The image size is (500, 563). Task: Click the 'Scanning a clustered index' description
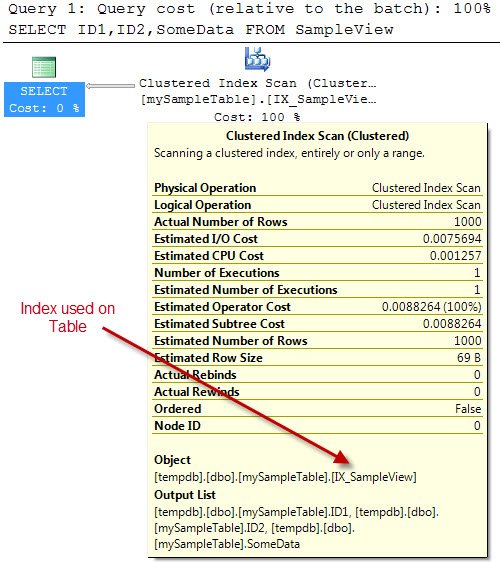(x=289, y=153)
